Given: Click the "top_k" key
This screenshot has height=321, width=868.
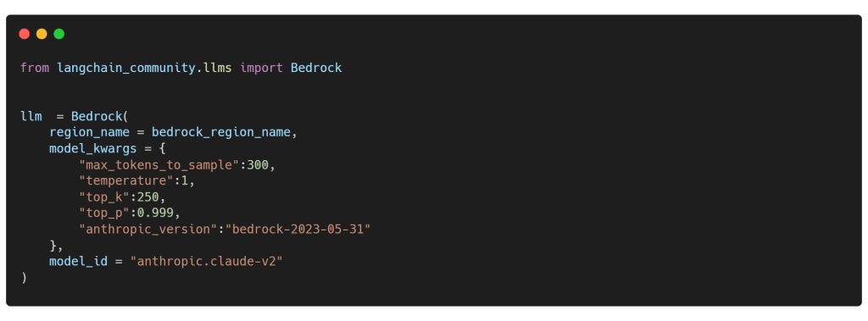Looking at the screenshot, I should click(104, 197).
